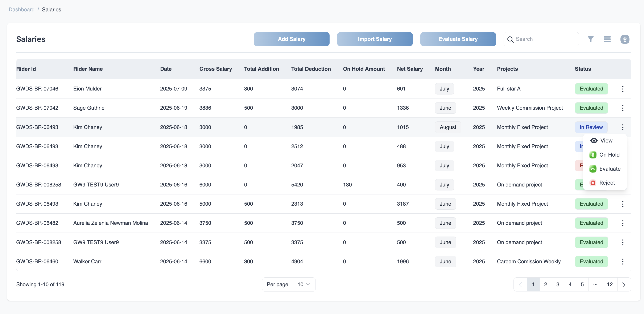Screen dimensions: 644x314
Task: Open actions menu for Aurelia Zelenia Newman Molina
Action: pos(623,223)
